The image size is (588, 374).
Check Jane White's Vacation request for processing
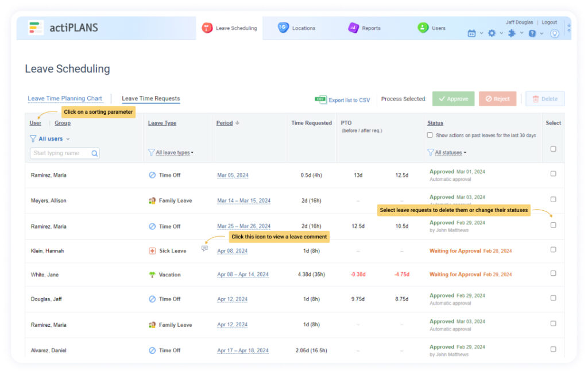tap(553, 273)
